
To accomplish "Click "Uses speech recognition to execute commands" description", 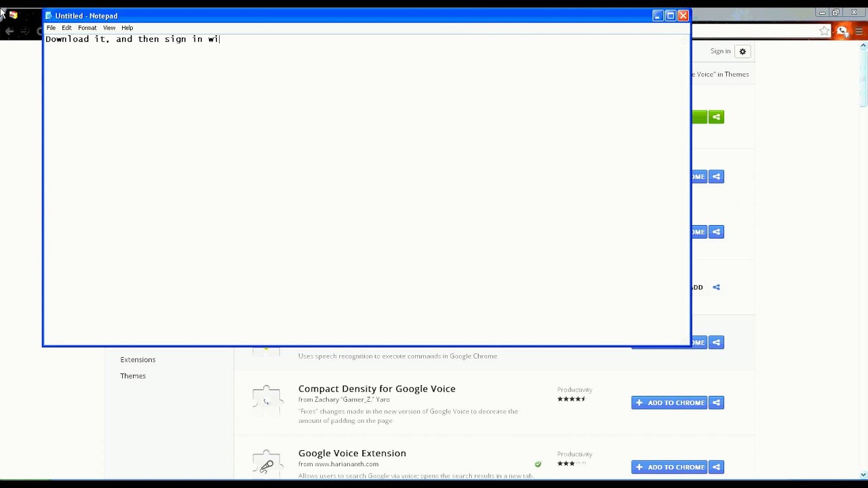I will point(397,356).
